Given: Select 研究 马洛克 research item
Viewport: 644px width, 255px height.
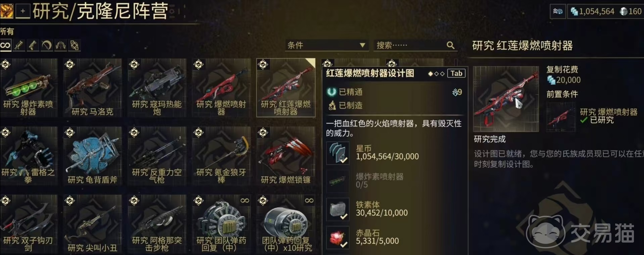Looking at the screenshot, I should 93,88.
